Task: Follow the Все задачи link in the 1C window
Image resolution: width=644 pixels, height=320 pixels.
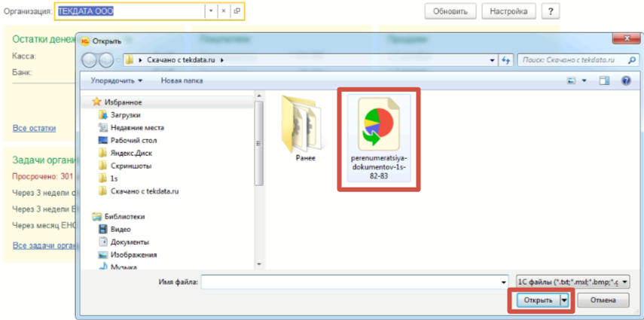Action: click(x=45, y=245)
